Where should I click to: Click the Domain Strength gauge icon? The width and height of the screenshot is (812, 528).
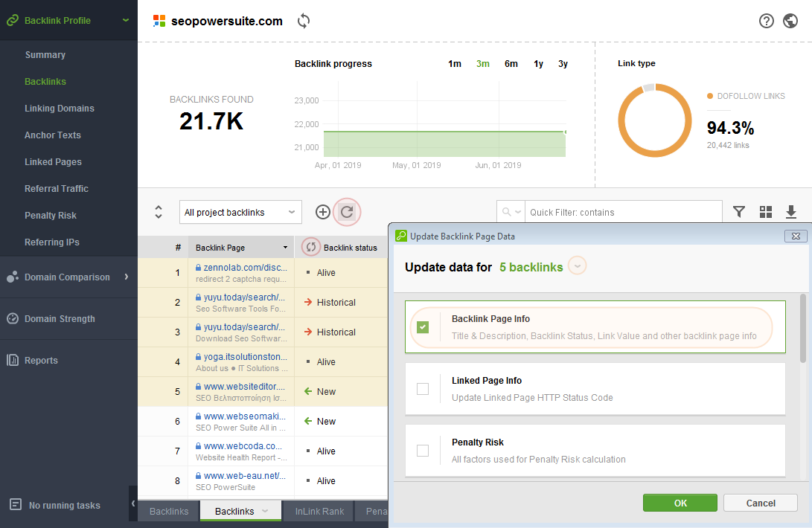13,318
